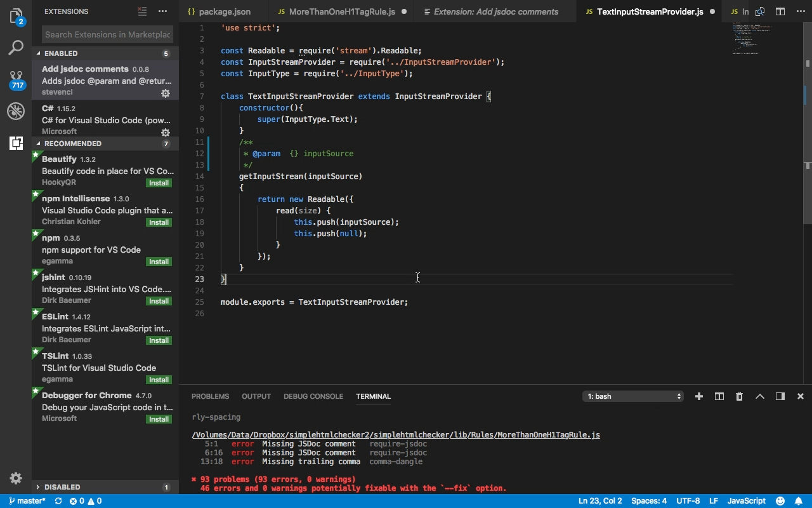Maximize panel with up chevron icon
812x508 pixels.
pyautogui.click(x=760, y=396)
